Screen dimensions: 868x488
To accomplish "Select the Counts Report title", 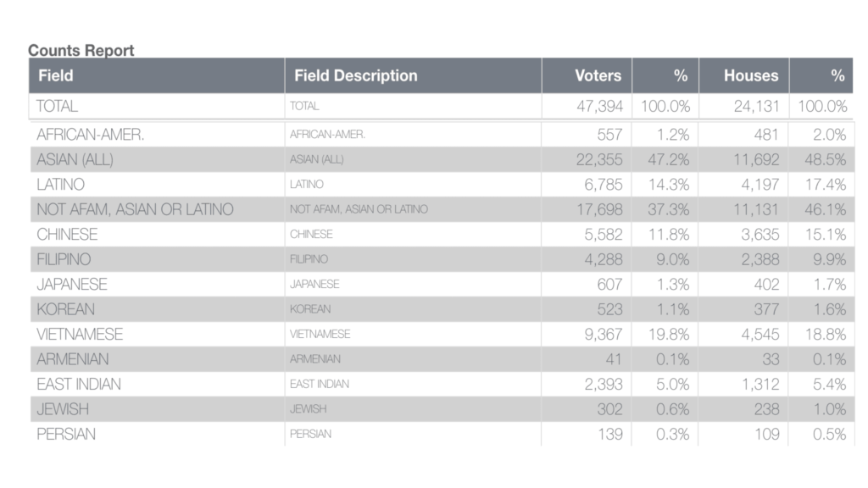I will pos(81,50).
